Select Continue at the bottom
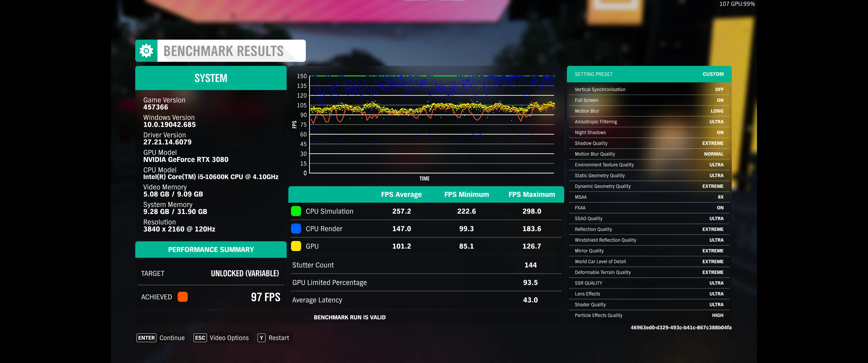Image resolution: width=868 pixels, height=363 pixels. click(x=172, y=338)
